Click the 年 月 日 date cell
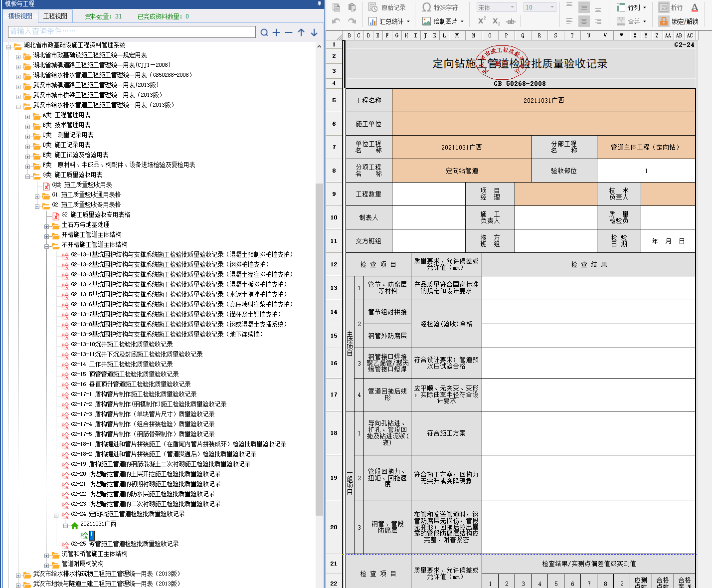 [x=668, y=241]
